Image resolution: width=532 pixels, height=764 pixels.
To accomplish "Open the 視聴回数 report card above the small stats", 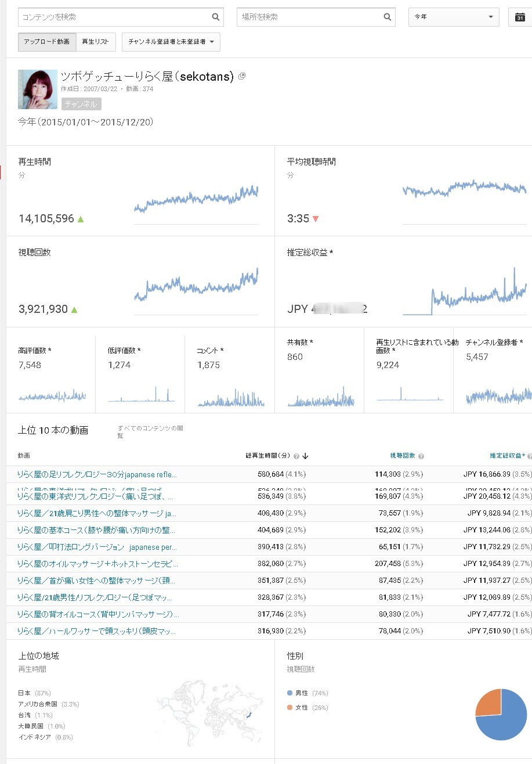I will pyautogui.click(x=140, y=282).
